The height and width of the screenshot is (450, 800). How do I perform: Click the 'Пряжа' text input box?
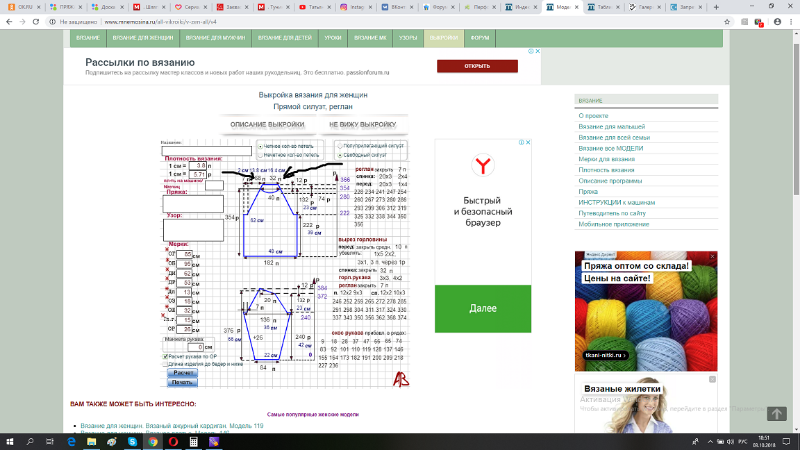click(192, 203)
